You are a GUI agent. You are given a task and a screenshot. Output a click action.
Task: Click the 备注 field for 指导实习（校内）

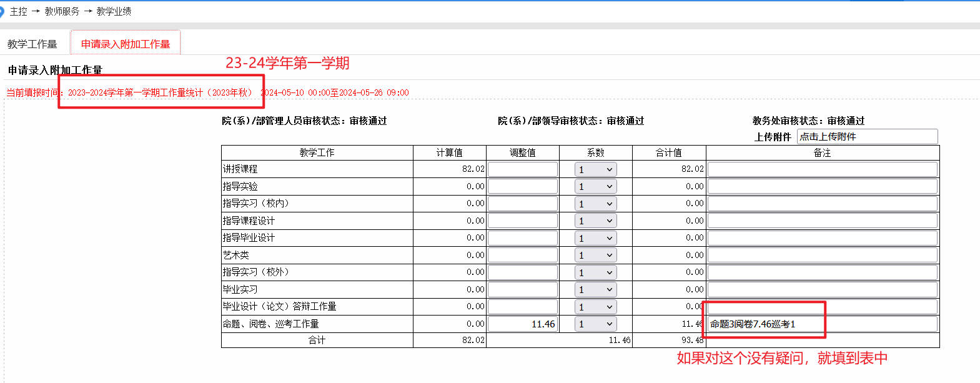pyautogui.click(x=823, y=204)
